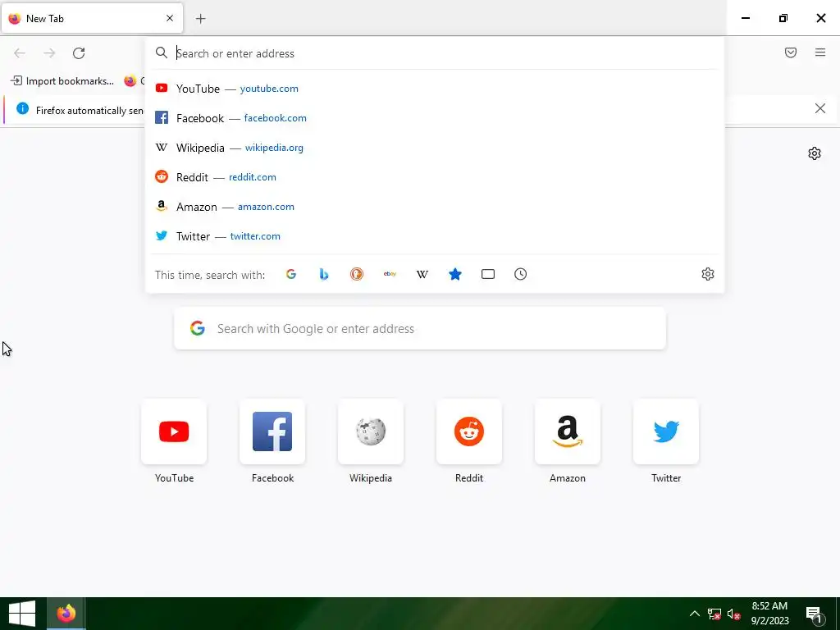This screenshot has width=840, height=630.
Task: Dismiss the Firefox notification bar
Action: pos(820,109)
